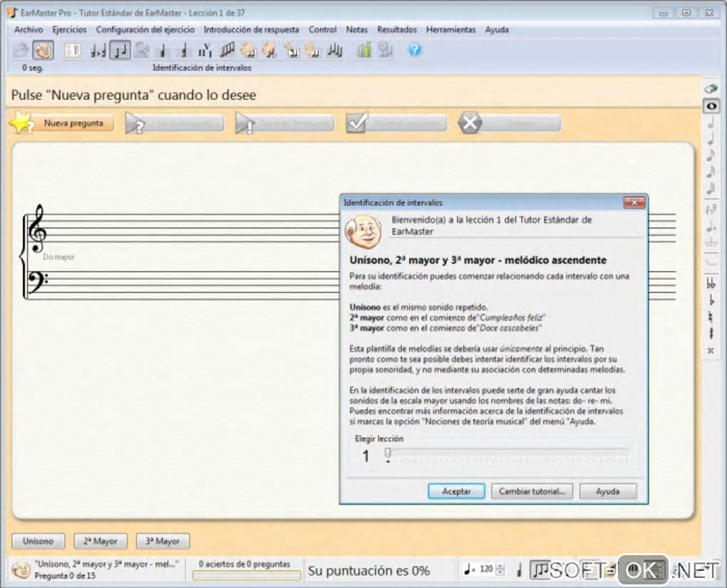Select the double flat accidental
This screenshot has width=727, height=588.
click(711, 284)
